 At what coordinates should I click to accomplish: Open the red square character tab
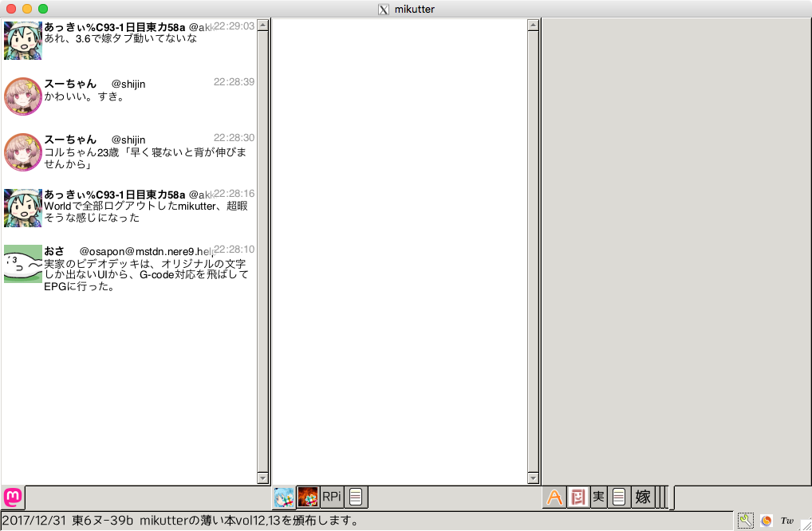pos(579,498)
